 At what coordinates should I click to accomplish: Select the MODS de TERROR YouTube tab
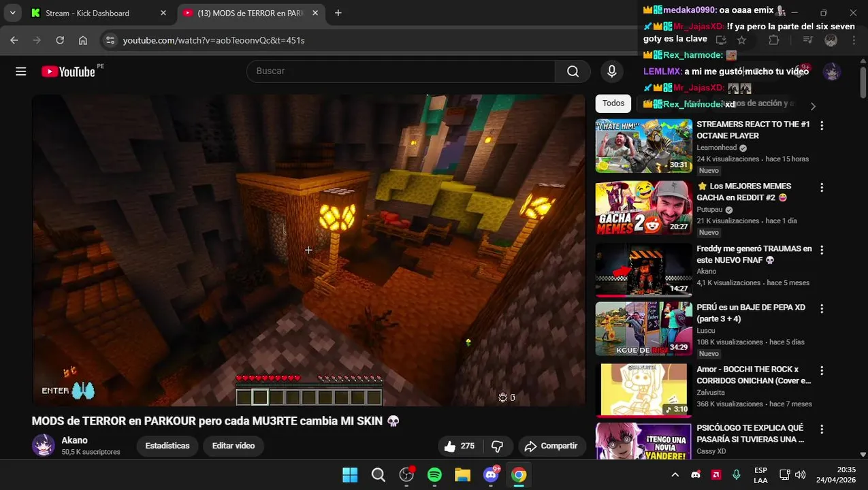click(x=250, y=13)
